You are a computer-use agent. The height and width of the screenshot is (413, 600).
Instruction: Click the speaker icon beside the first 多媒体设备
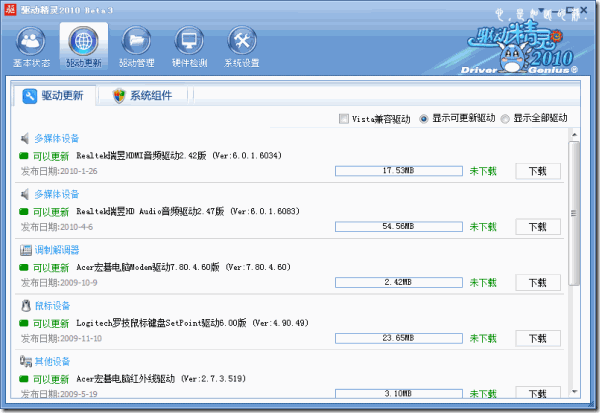25,139
